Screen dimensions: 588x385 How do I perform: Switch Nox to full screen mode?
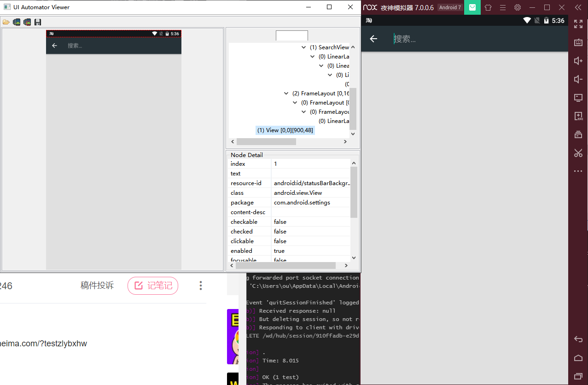(x=578, y=24)
